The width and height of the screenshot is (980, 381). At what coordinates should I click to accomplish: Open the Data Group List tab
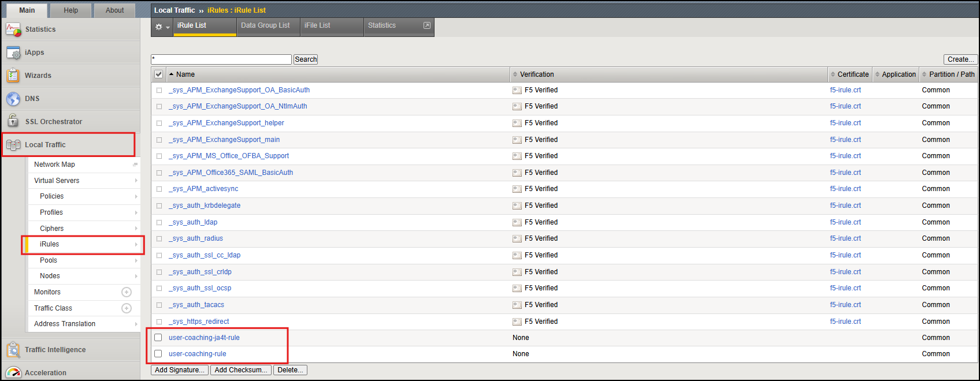(269, 27)
